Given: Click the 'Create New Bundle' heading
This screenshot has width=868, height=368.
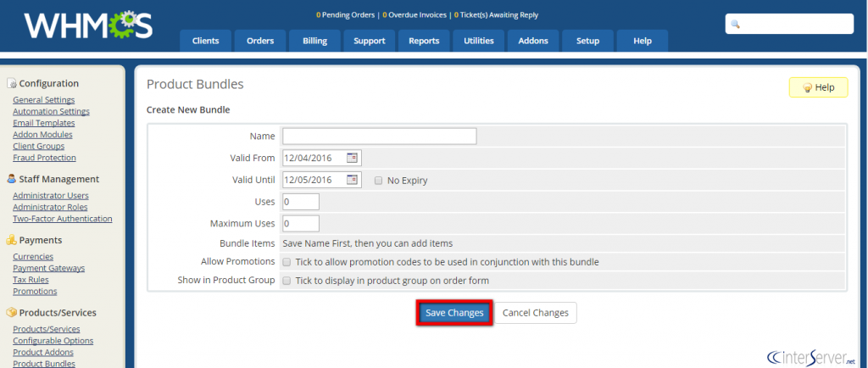Looking at the screenshot, I should pos(188,109).
